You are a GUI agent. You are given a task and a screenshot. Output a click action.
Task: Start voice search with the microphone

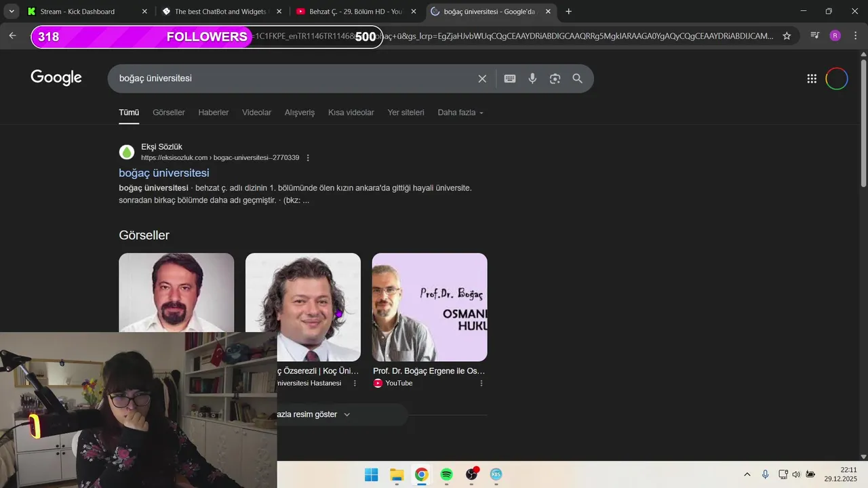(532, 79)
